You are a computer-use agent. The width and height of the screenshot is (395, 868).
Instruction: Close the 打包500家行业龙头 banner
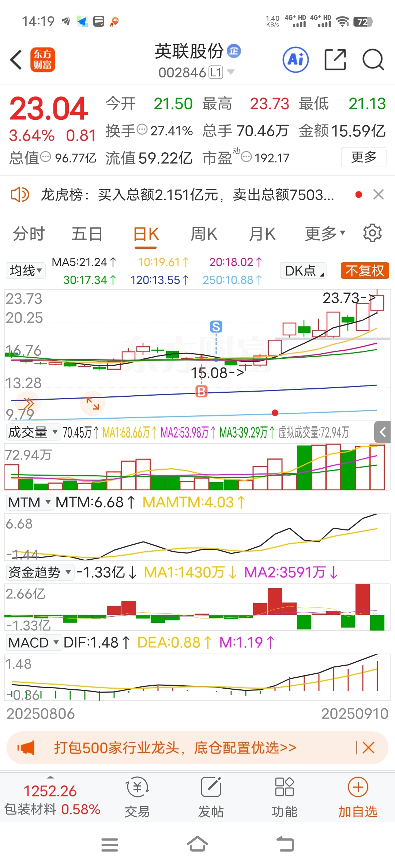(x=368, y=748)
